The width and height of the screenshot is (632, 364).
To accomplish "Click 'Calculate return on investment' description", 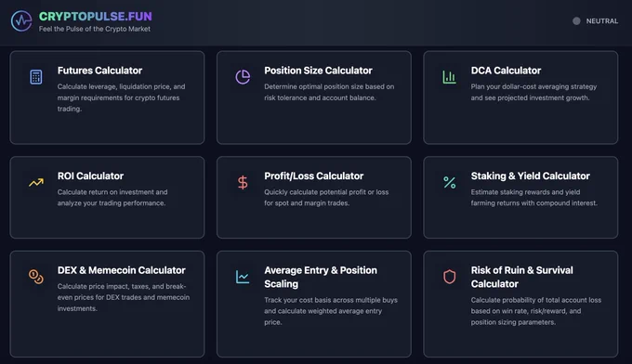I will [x=112, y=197].
